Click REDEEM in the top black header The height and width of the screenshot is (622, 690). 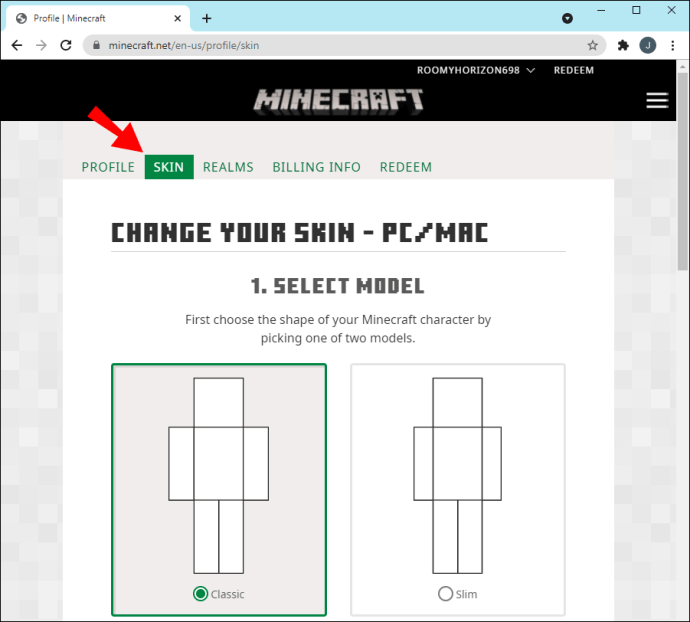click(573, 70)
